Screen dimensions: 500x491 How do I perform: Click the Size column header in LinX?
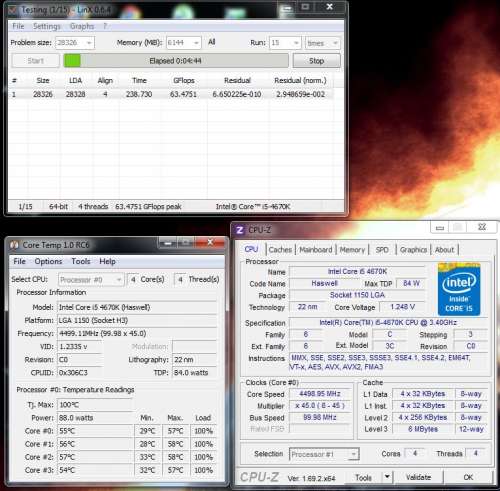(x=43, y=80)
